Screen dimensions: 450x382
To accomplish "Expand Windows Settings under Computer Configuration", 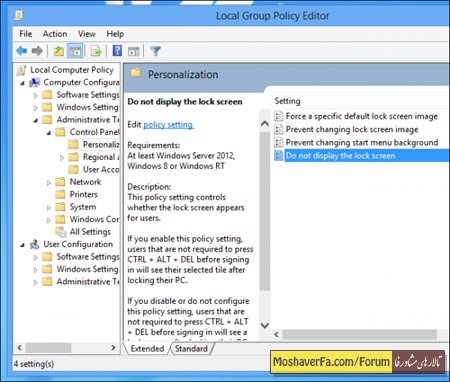I will pyautogui.click(x=36, y=108).
